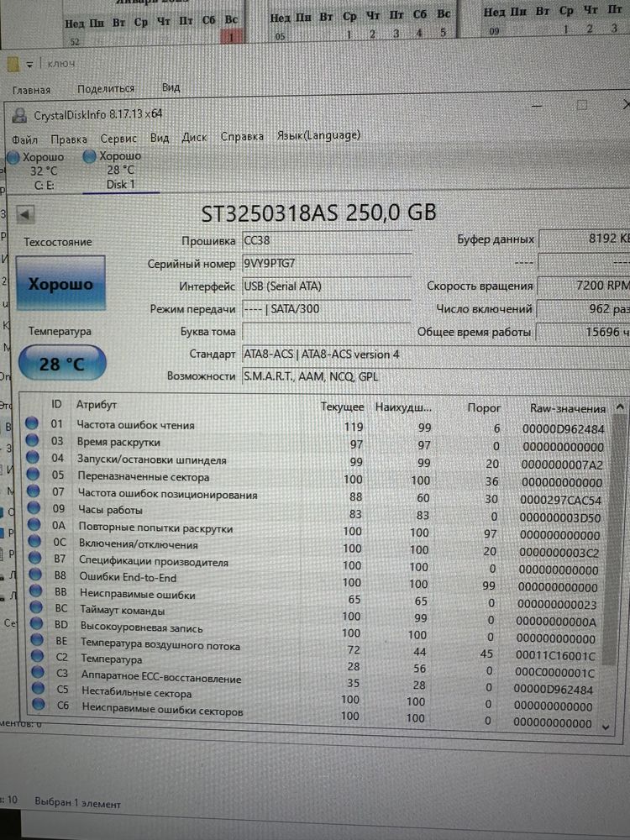Screen dimensions: 630x840
Task: Select the Часы работы attribute row
Action: click(316, 512)
